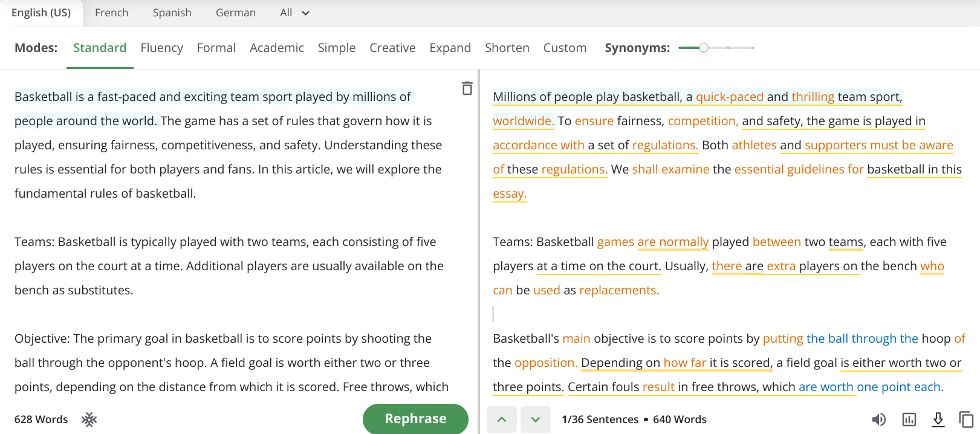Image resolution: width=980 pixels, height=434 pixels.
Task: Click the "640 Words" output word count
Action: pos(680,419)
